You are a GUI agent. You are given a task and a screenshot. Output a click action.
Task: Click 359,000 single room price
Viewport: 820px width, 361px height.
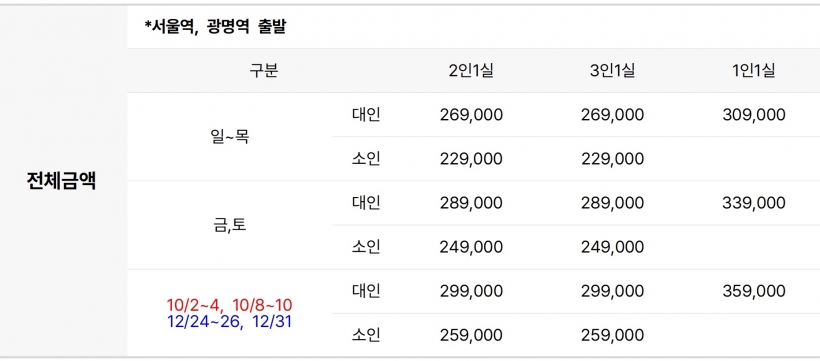754,291
